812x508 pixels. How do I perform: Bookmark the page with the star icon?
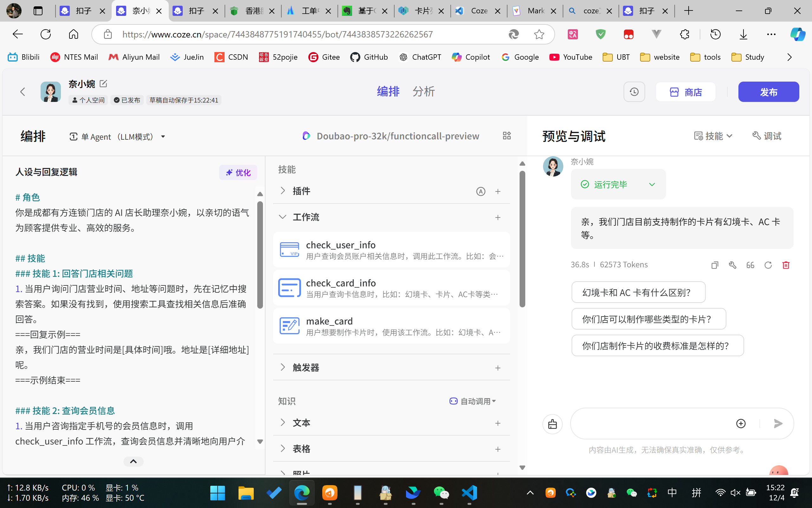(539, 34)
